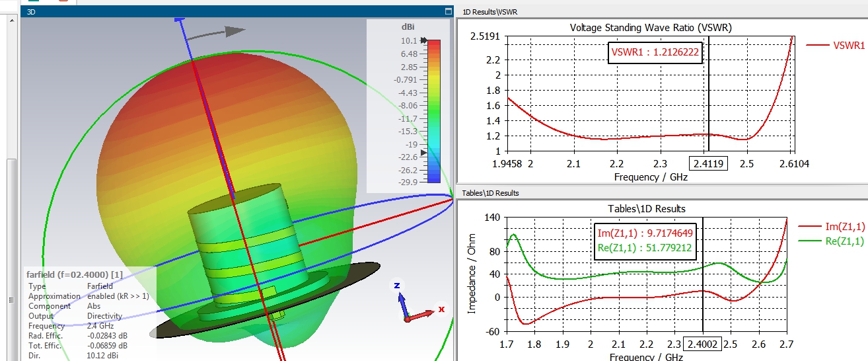The width and height of the screenshot is (868, 361).
Task: Click the 2.4 GHz frequency value
Action: click(x=101, y=326)
